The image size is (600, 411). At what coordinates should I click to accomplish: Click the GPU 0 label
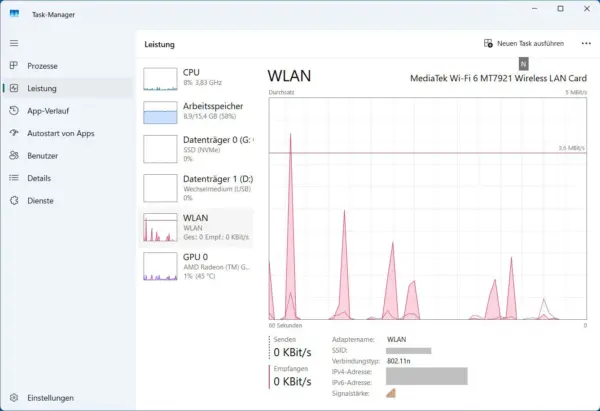click(x=195, y=257)
